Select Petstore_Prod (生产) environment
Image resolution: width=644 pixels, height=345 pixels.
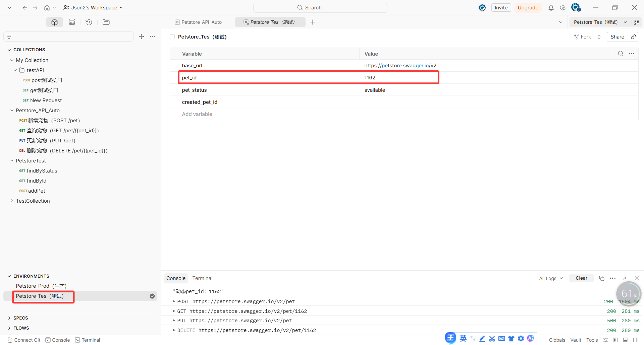pos(41,286)
